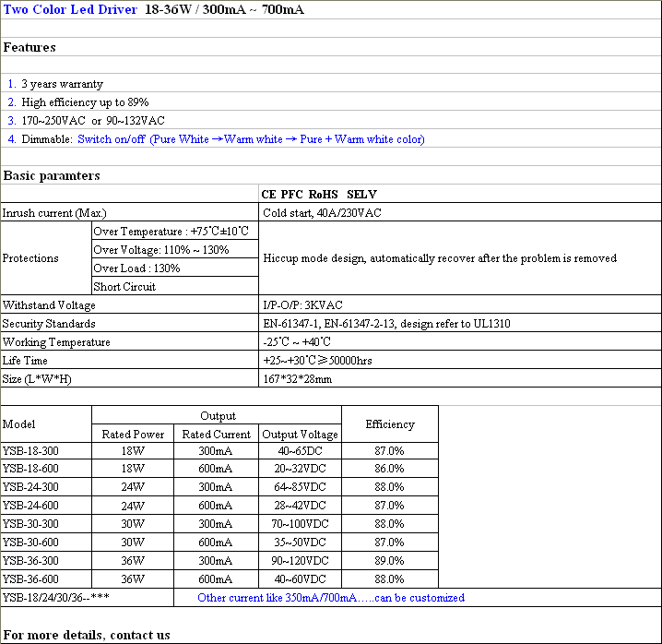Click the "Two Color Led Driver" title
The width and height of the screenshot is (662, 644).
[x=70, y=10]
